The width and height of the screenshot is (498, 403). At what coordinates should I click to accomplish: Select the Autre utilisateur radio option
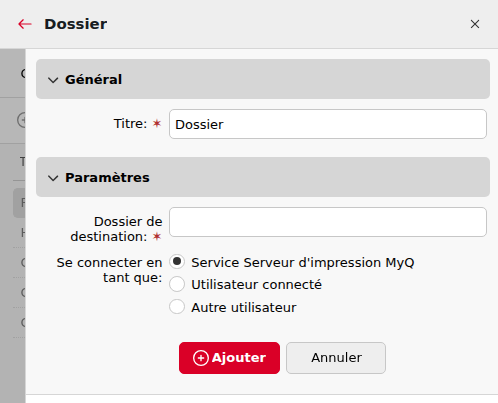[177, 307]
